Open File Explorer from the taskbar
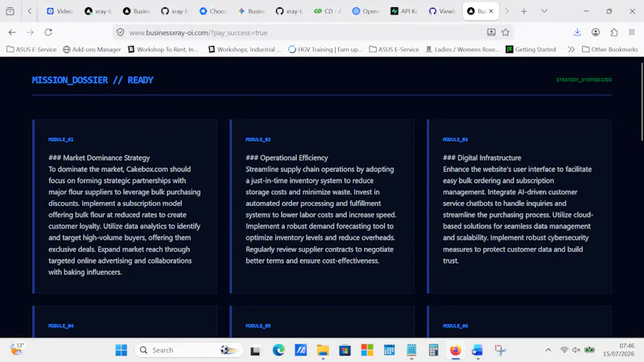Image resolution: width=644 pixels, height=362 pixels. tap(323, 350)
